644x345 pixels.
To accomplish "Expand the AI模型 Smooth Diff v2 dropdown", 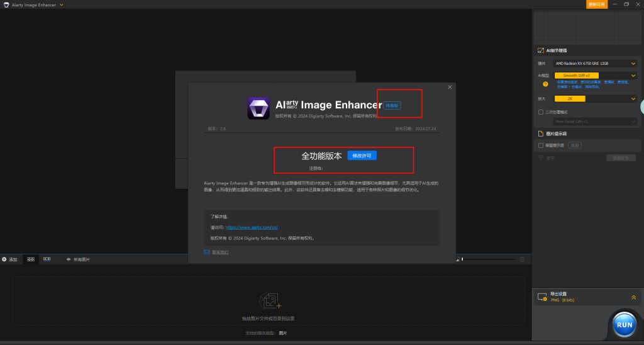I will tap(595, 76).
